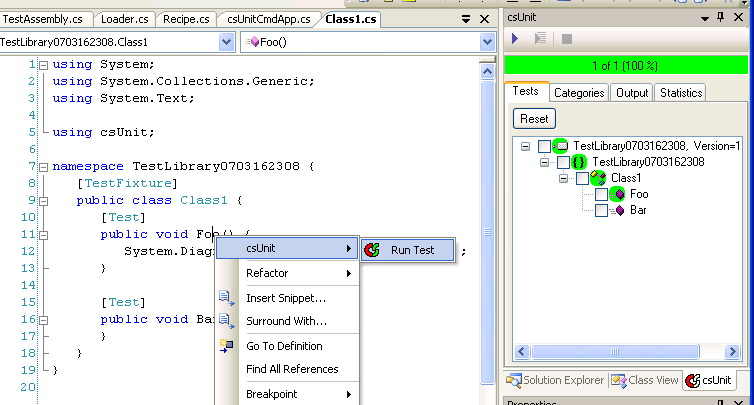Stop the test run with the stop icon
754x405 pixels.
(567, 39)
